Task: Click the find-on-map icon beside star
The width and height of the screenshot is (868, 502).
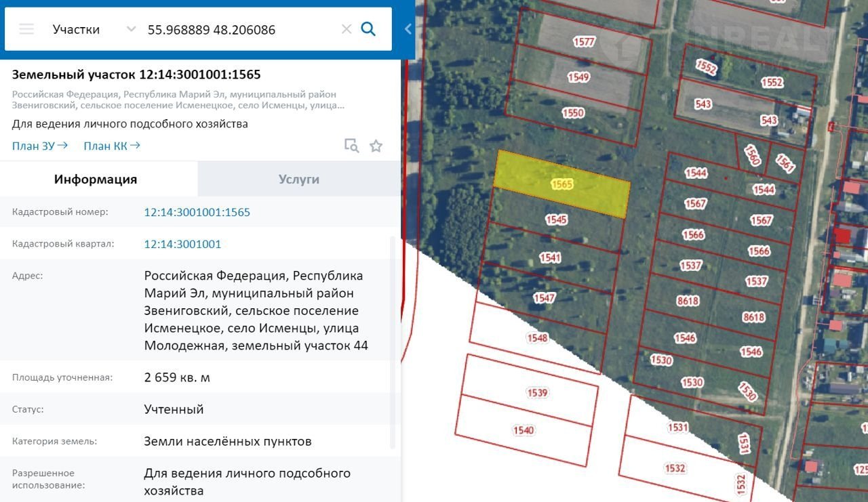Action: tap(351, 146)
